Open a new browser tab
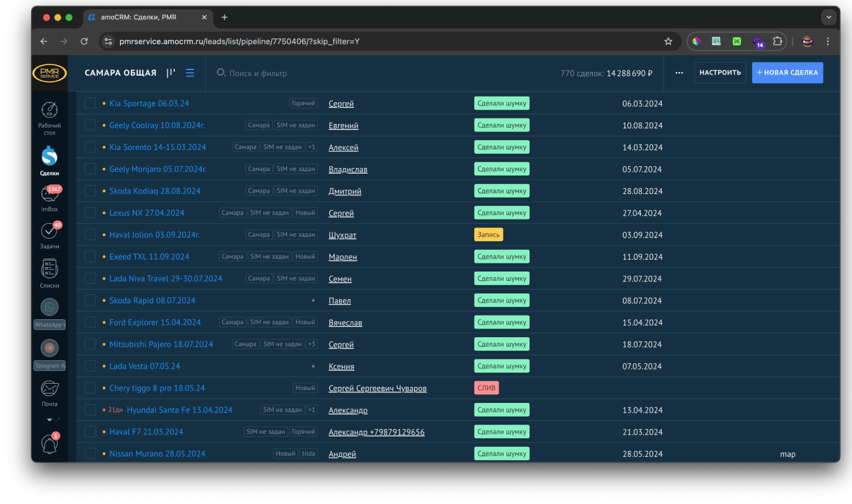Viewport: 852px width, 504px height. click(x=224, y=17)
